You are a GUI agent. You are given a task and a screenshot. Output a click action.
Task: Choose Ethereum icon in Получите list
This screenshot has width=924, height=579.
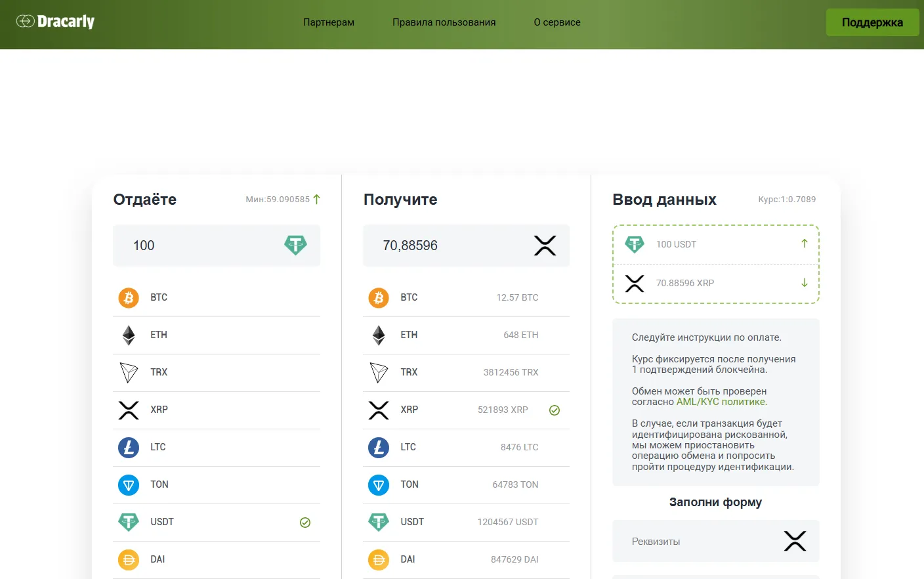379,335
